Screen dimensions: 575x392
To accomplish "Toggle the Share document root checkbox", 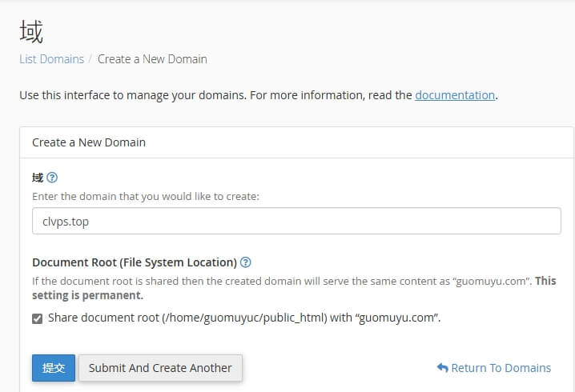I will tap(38, 318).
